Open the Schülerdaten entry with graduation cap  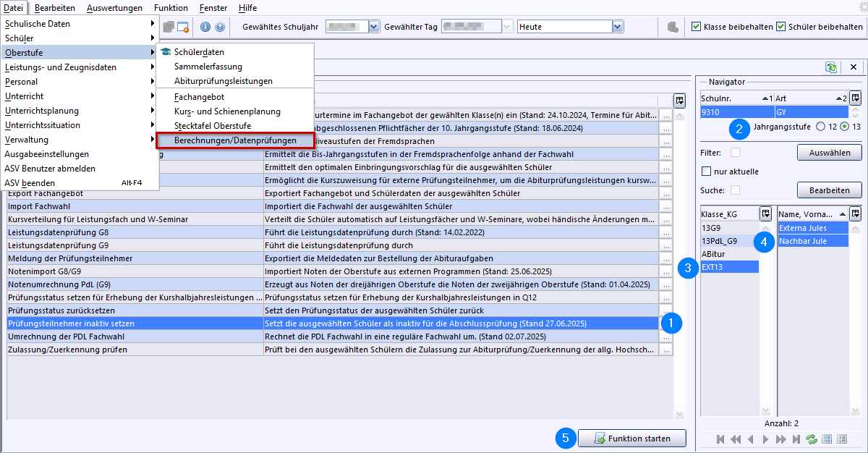(x=199, y=52)
